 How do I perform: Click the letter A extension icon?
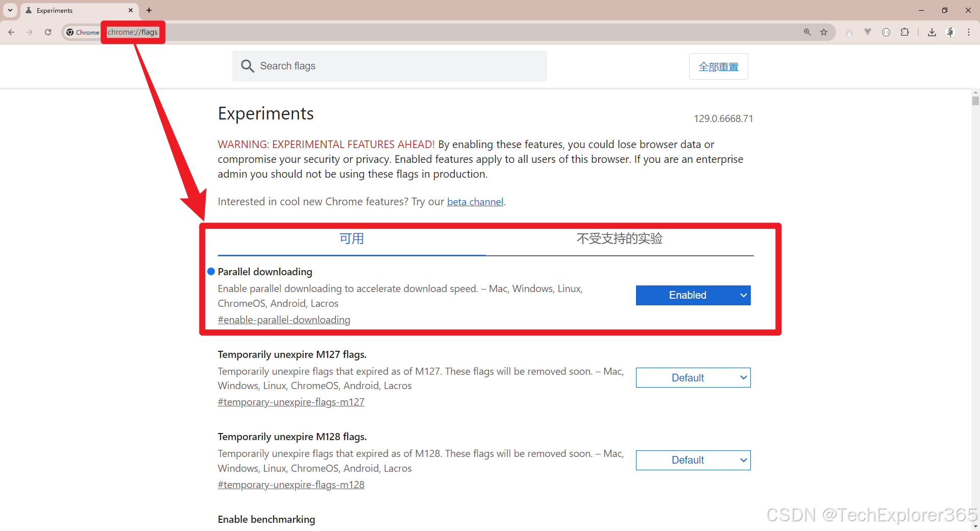click(849, 32)
